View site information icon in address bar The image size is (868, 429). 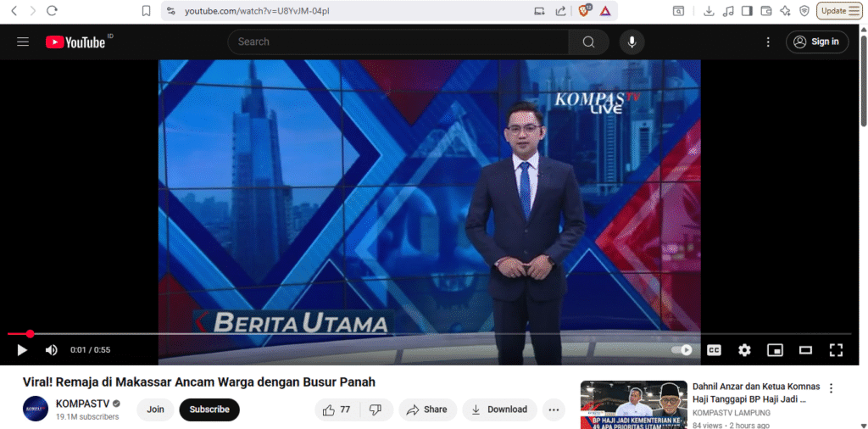[x=171, y=11]
